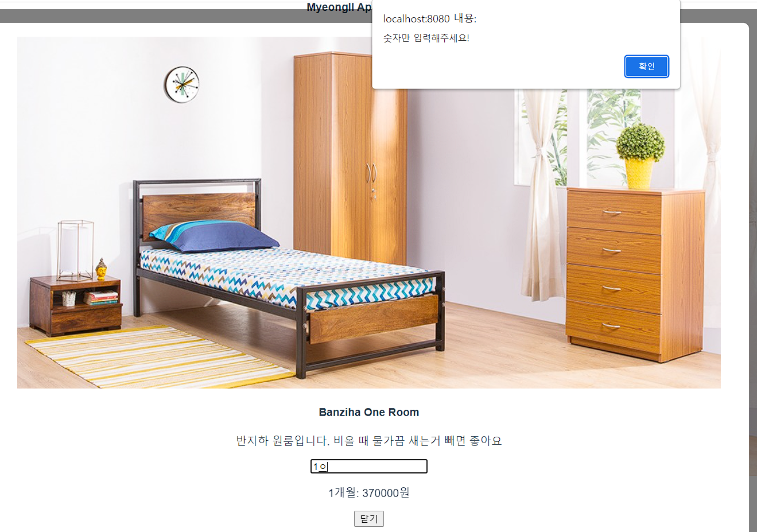Click the Myeongll header title text

pyautogui.click(x=339, y=7)
